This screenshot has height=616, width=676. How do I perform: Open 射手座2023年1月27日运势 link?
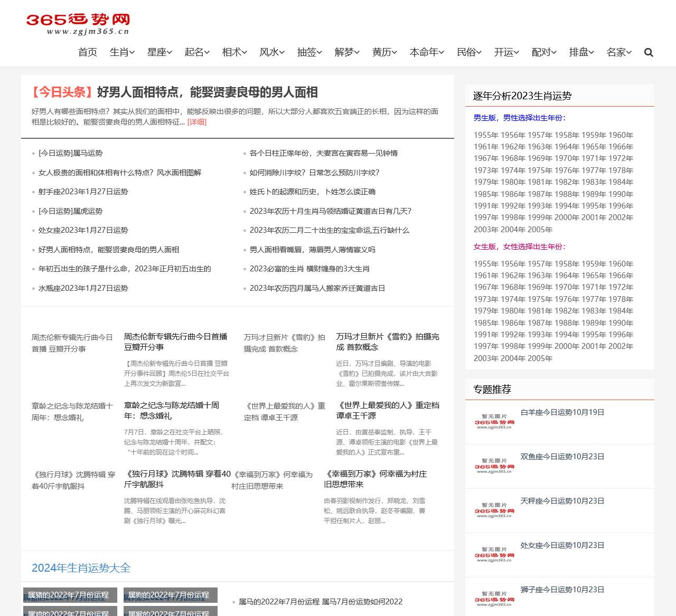pyautogui.click(x=83, y=192)
